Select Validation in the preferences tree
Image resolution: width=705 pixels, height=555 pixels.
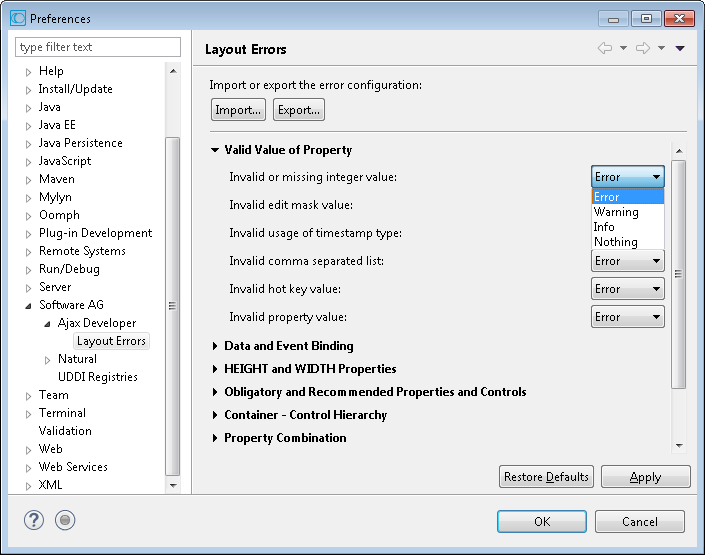tap(65, 431)
